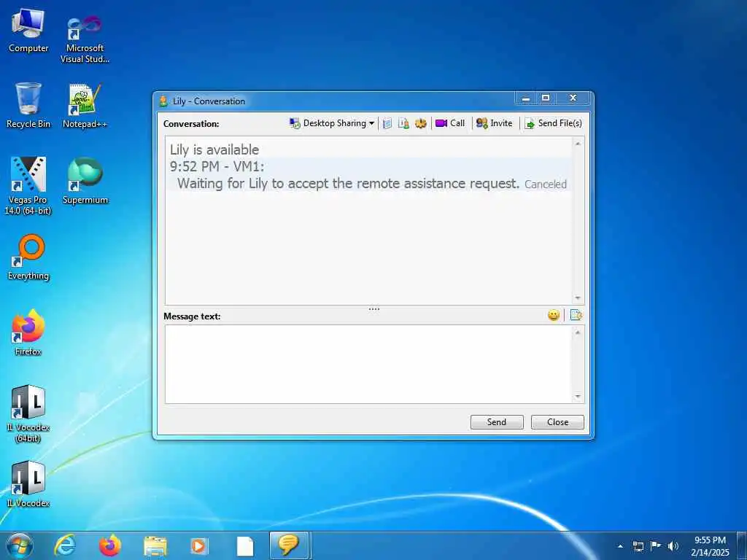
Task: Open Windows Media Player from the taskbar
Action: [x=198, y=545]
